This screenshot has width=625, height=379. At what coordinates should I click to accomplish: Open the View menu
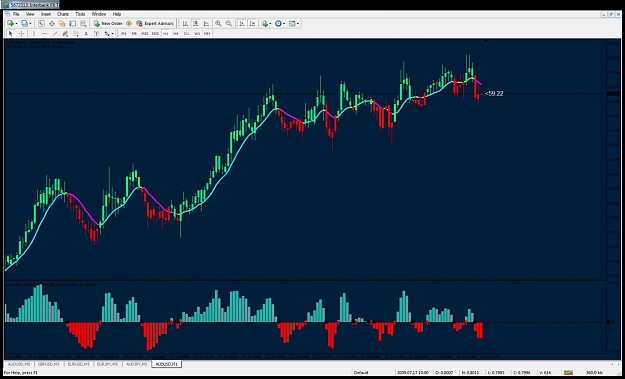point(30,14)
